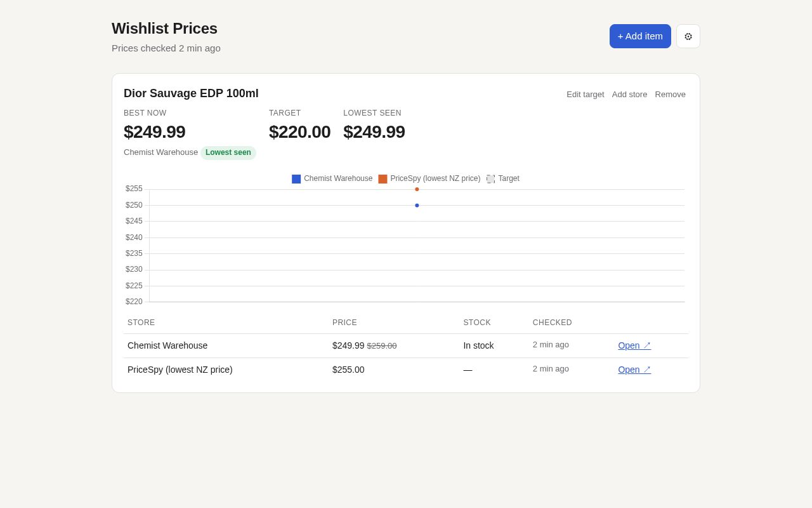The image size is (812, 508).
Task: Click Prices checked 2 min ago text
Action: point(166,48)
